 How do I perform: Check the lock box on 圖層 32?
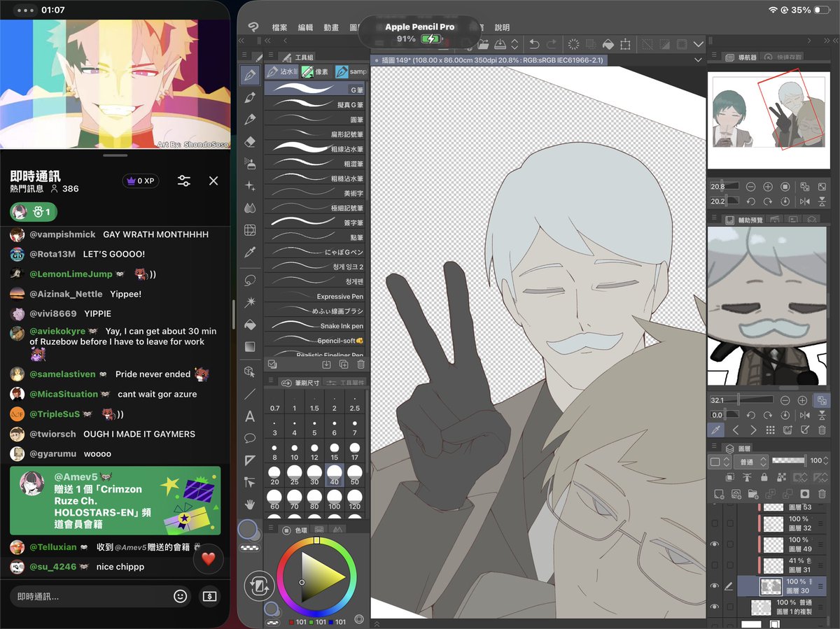click(730, 523)
